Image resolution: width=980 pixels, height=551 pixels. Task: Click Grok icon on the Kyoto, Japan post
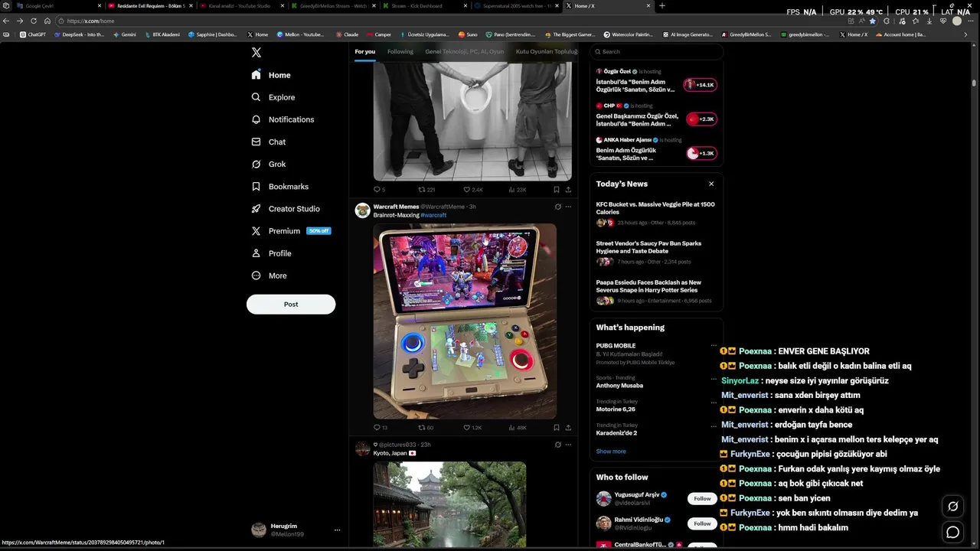tap(557, 445)
